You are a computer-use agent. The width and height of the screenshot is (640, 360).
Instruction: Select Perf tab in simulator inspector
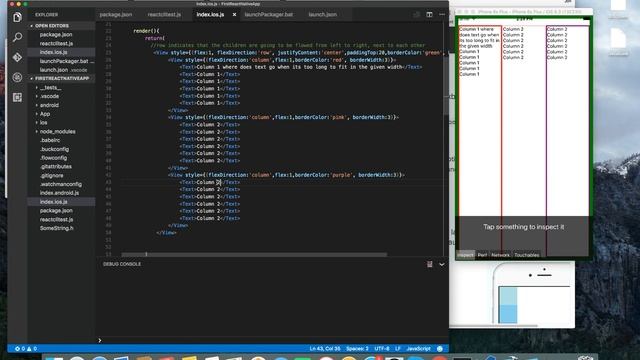tap(482, 255)
